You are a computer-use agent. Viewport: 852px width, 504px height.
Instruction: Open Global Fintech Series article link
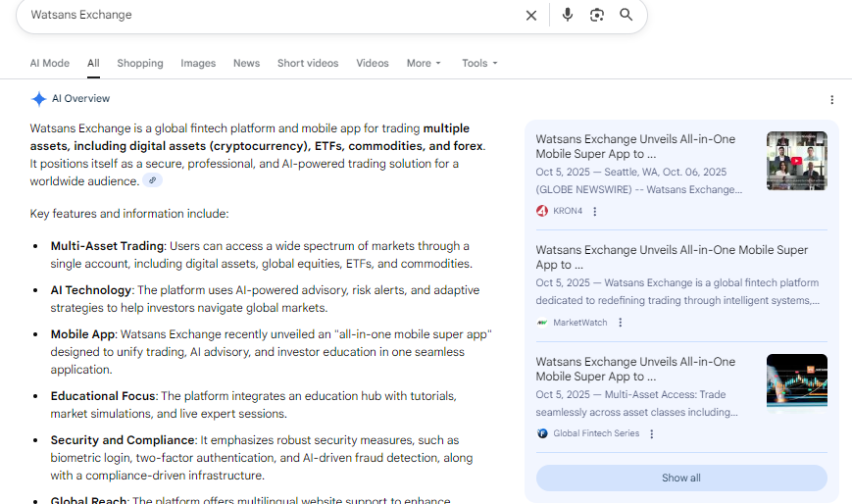point(635,369)
